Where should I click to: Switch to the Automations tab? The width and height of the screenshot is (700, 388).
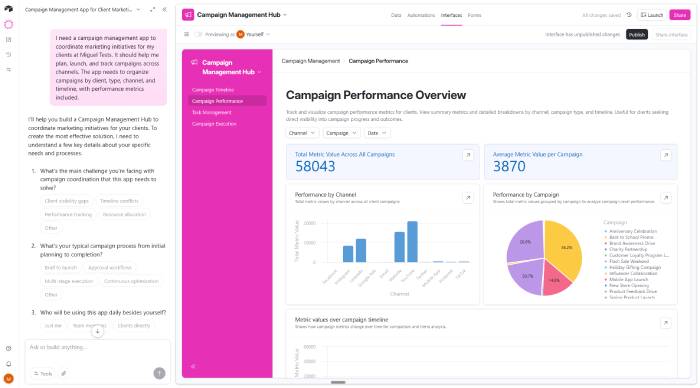pyautogui.click(x=421, y=15)
